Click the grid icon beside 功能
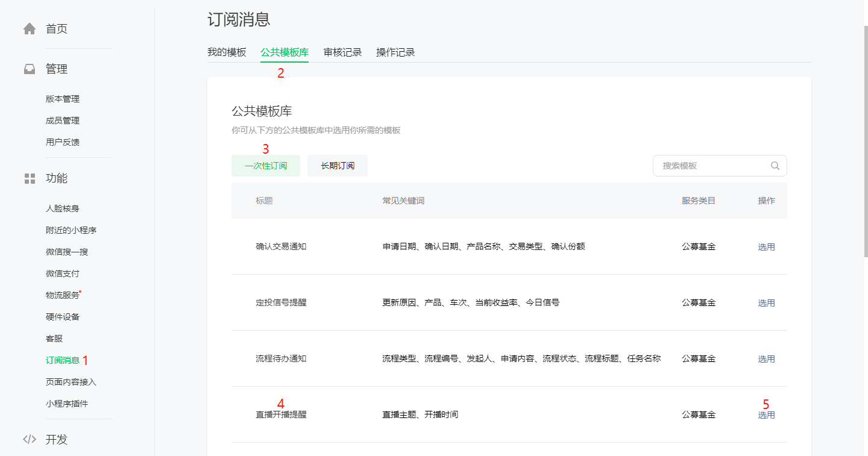This screenshot has width=868, height=456. pyautogui.click(x=30, y=178)
